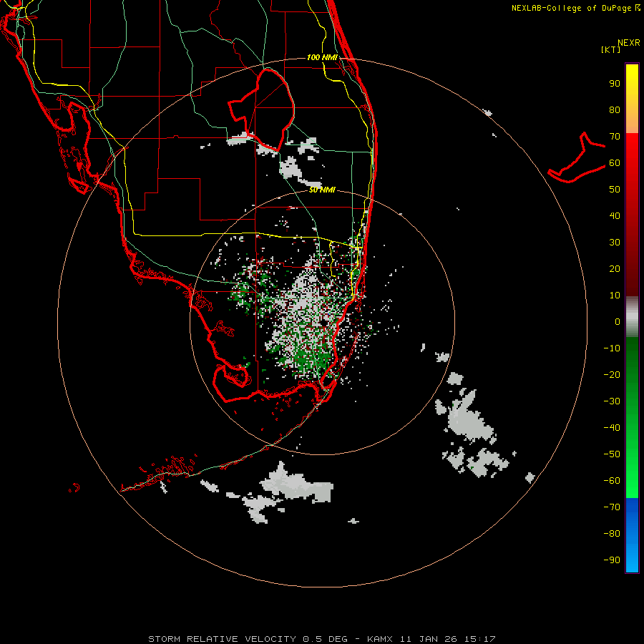The height and width of the screenshot is (644, 644).
Task: Pick the blue bottom color bar segment
Action: [x=632, y=535]
